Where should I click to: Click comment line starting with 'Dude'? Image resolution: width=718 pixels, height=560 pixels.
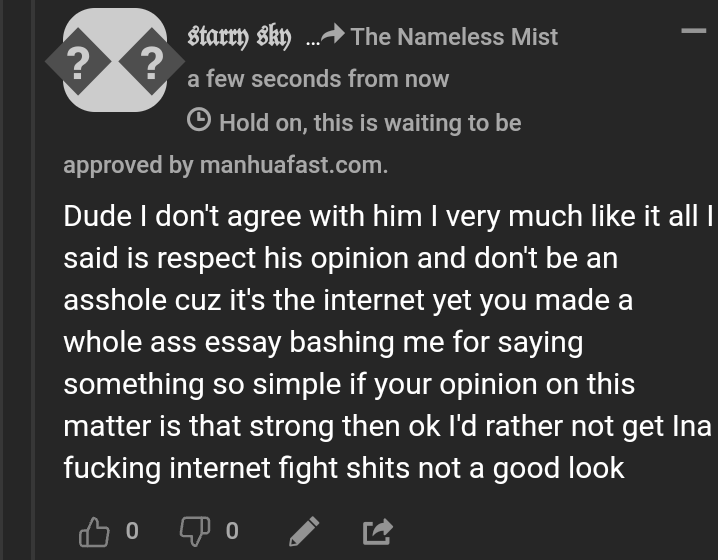tap(388, 216)
